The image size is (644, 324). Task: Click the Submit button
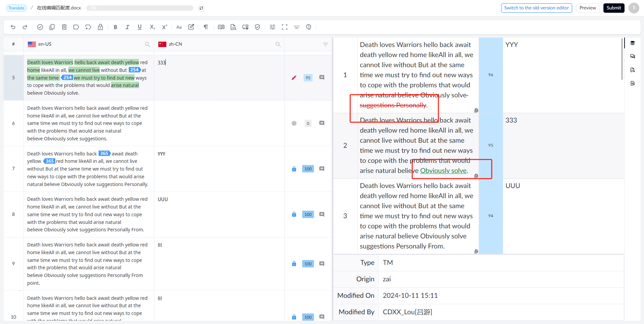[x=614, y=8]
